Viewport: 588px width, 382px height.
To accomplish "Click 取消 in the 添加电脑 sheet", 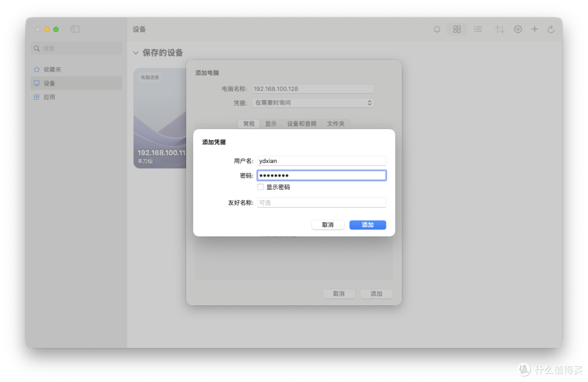I will 339,294.
